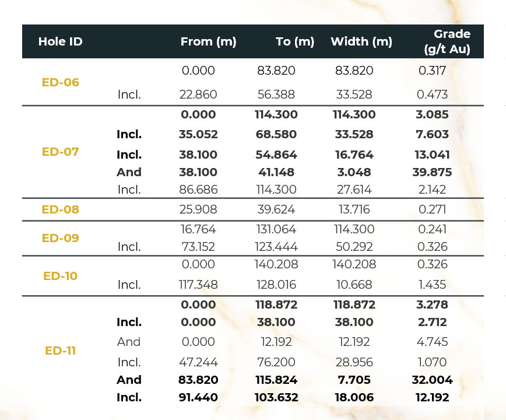
Task: Click the 131.064 To value
Action: tap(276, 229)
